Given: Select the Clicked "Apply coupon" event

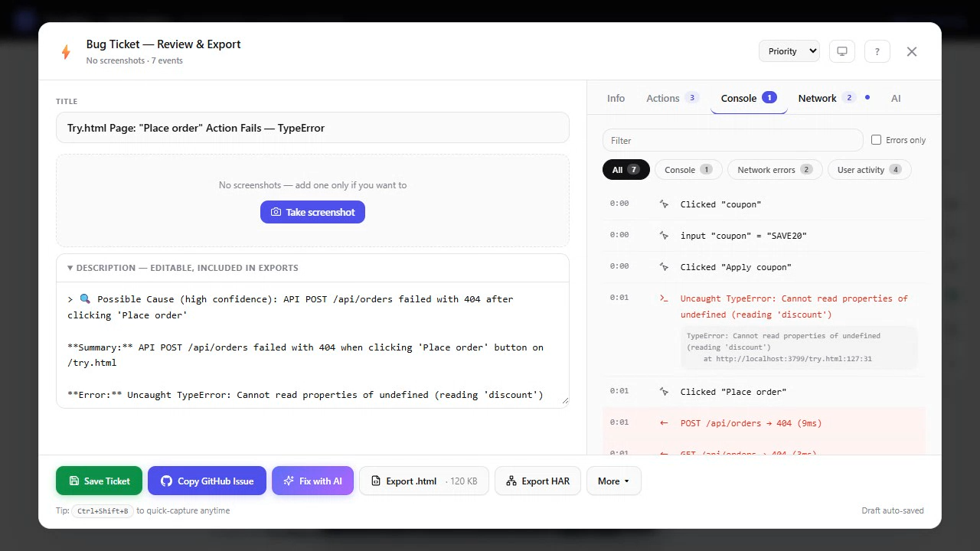Looking at the screenshot, I should click(x=736, y=267).
